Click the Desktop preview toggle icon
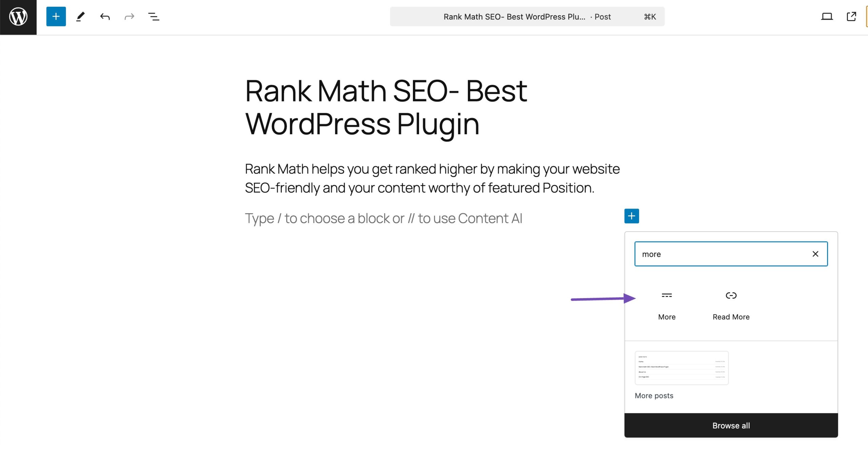868x451 pixels. (827, 17)
